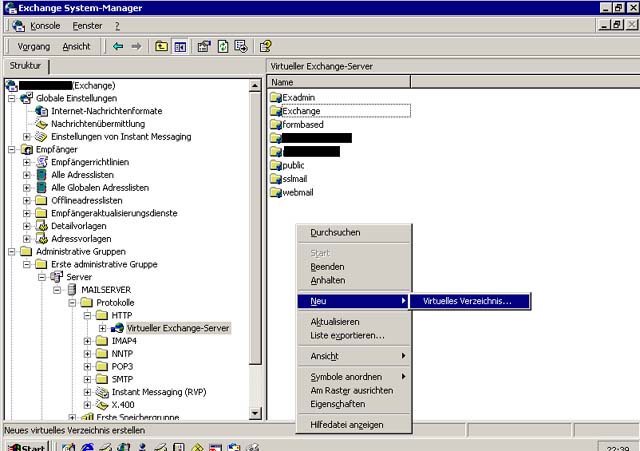
Task: Click the Refresh toolbar icon
Action: point(223,47)
